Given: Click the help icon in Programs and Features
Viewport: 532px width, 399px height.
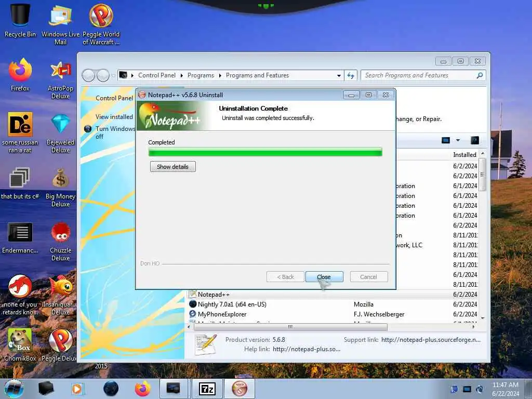Looking at the screenshot, I should pyautogui.click(x=475, y=140).
